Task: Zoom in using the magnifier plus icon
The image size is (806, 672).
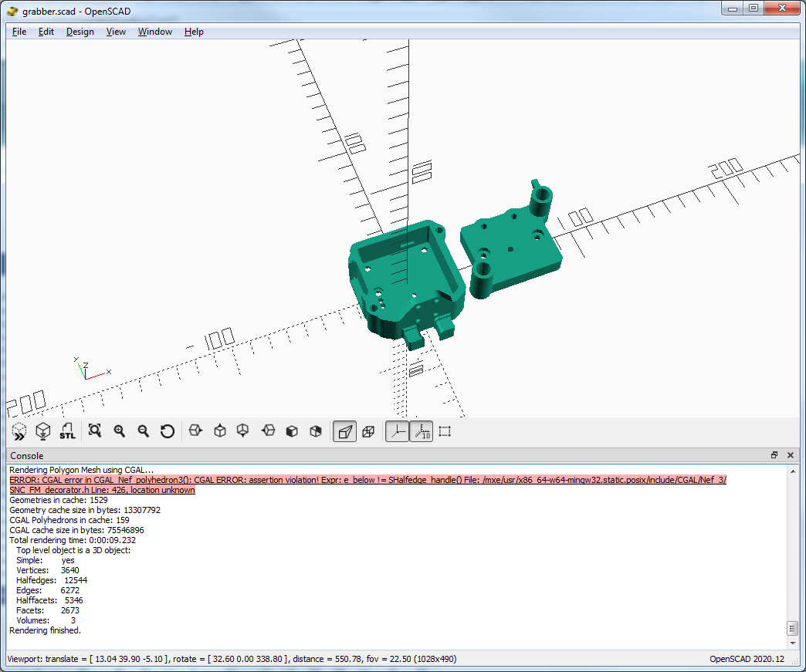Action: (x=120, y=431)
